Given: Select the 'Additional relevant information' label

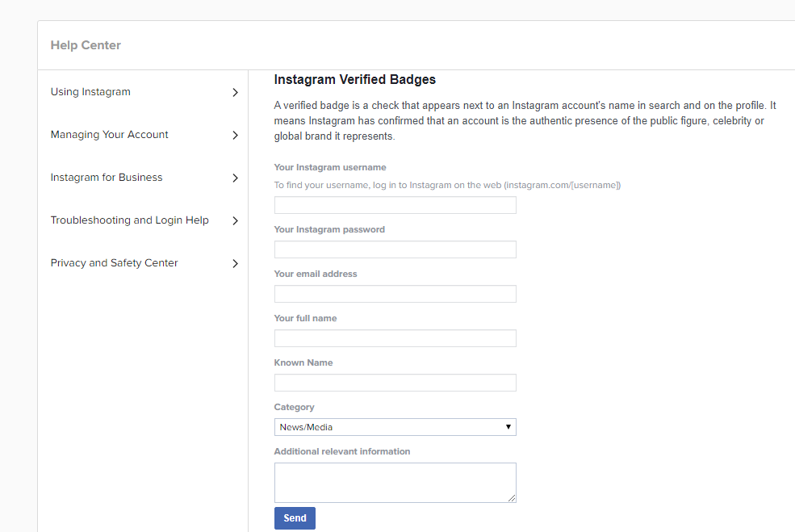Looking at the screenshot, I should [342, 451].
